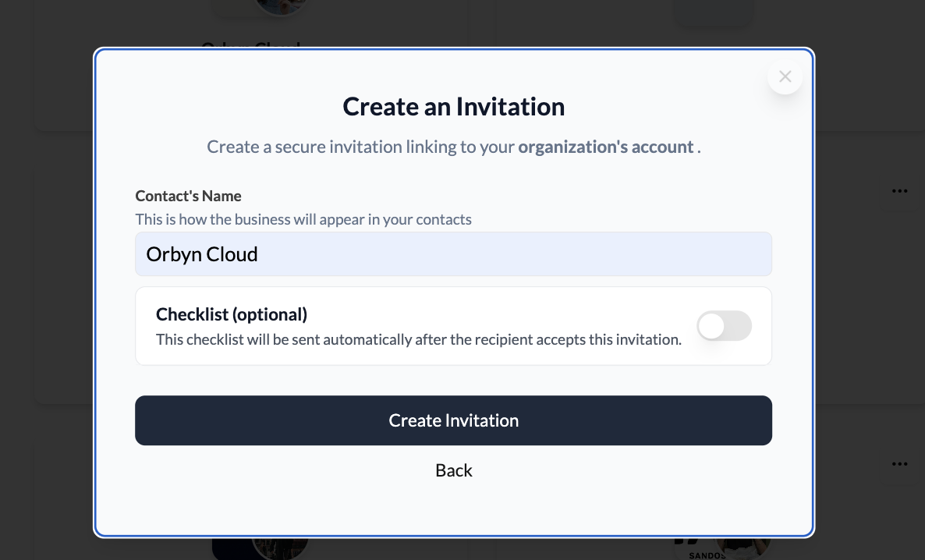The image size is (925, 560).
Task: Click the Contact's Name input showing Orbyn Cloud
Action: coord(453,253)
